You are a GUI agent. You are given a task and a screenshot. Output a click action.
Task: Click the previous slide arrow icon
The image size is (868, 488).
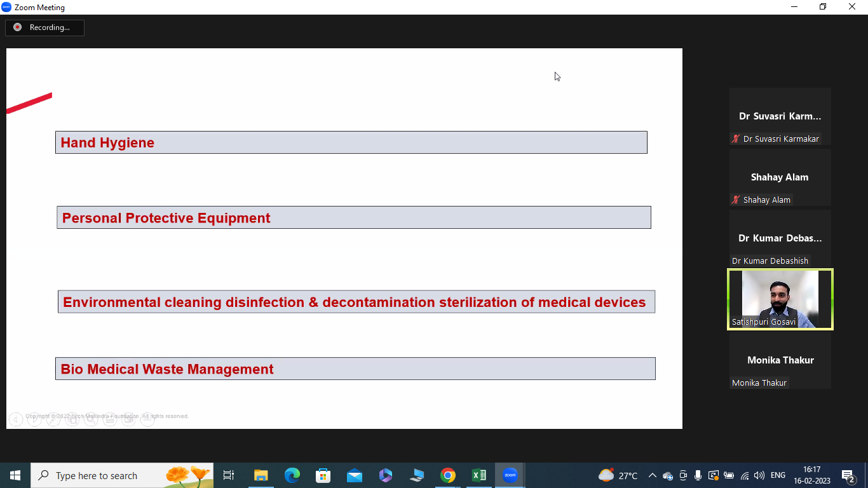tap(16, 419)
